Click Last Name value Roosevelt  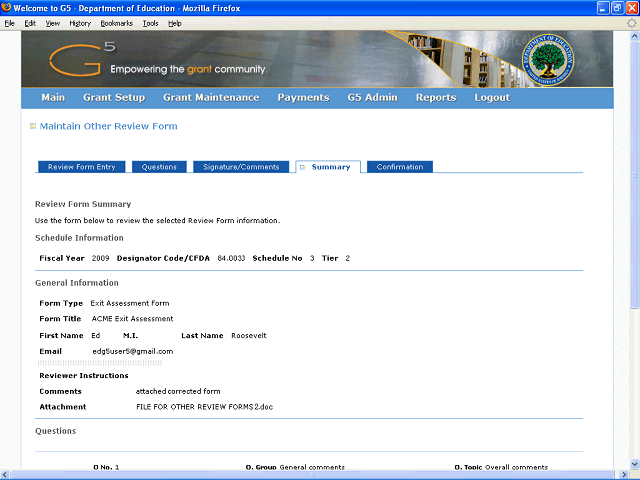[249, 336]
